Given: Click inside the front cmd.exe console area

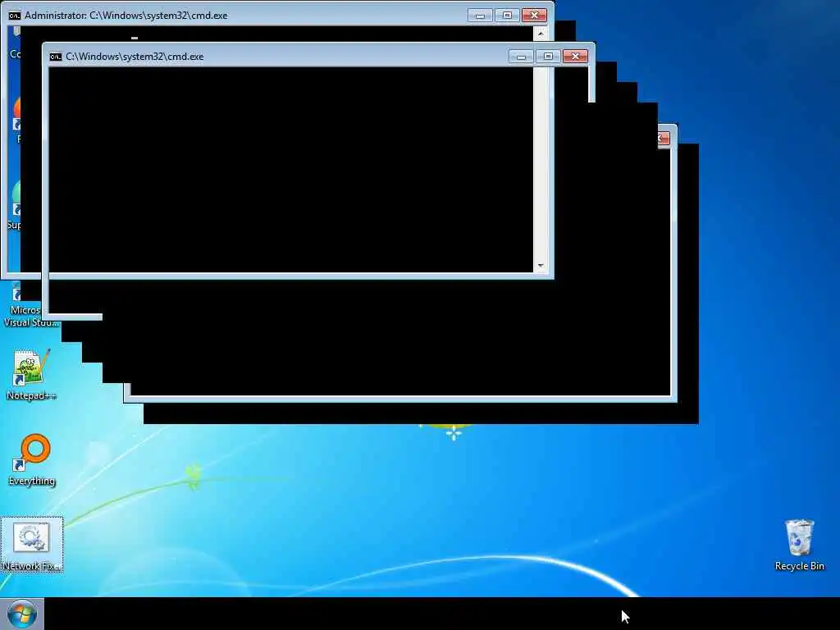Looking at the screenshot, I should pos(291,170).
